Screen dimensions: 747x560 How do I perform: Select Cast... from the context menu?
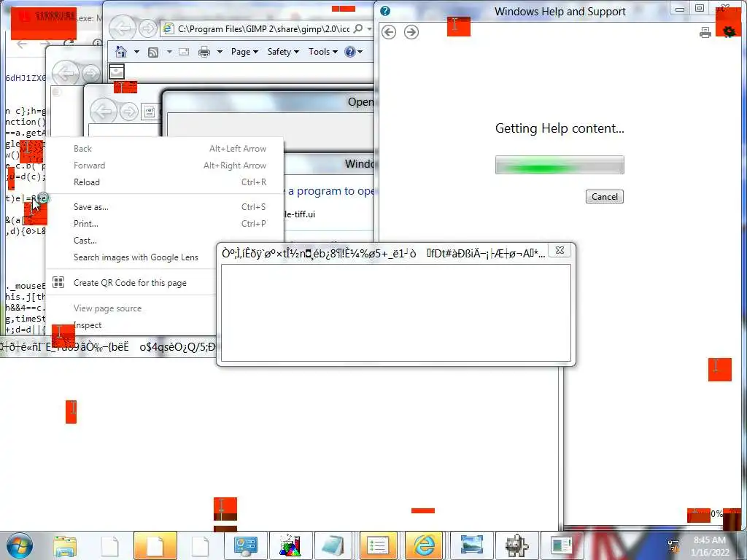point(132,241)
